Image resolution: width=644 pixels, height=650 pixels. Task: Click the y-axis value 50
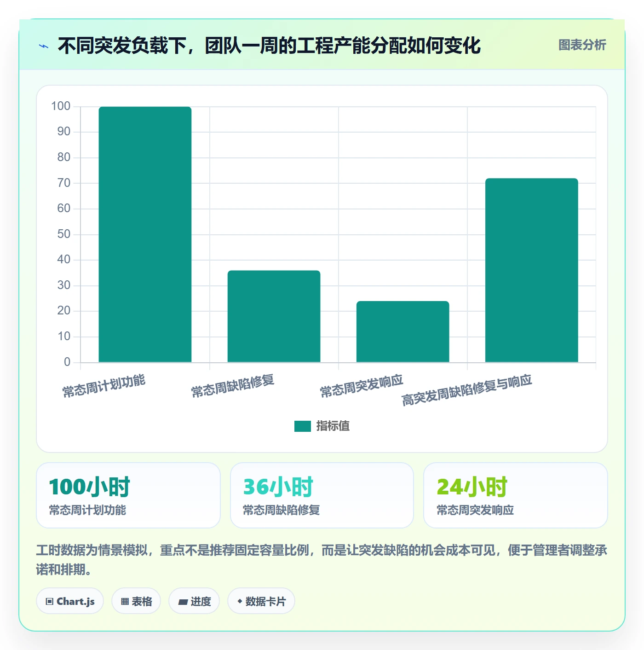click(x=63, y=234)
